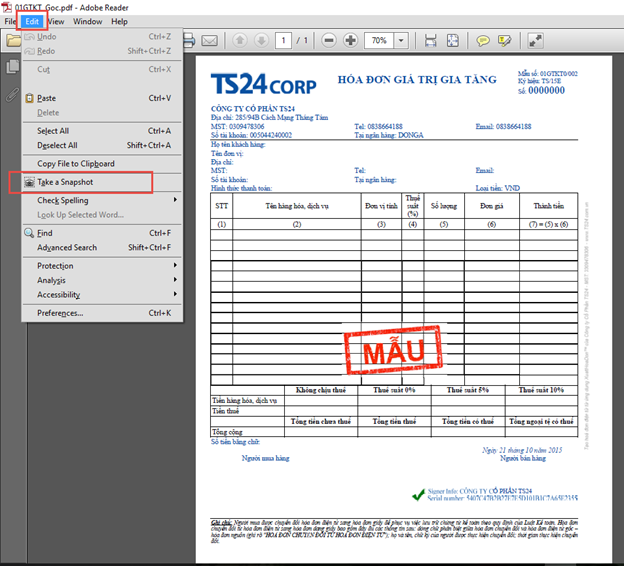Click the fit width scrolling icon
The height and width of the screenshot is (566, 624).
point(431,40)
